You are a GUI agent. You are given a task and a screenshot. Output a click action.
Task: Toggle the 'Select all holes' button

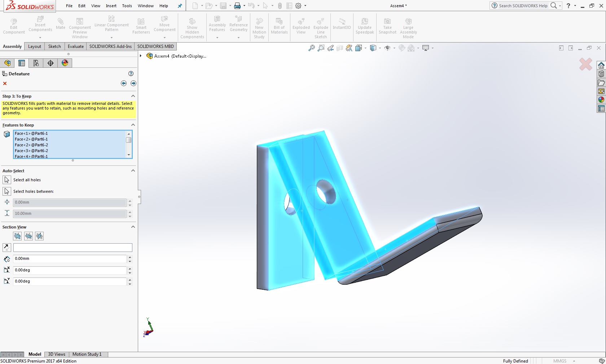[x=7, y=180]
